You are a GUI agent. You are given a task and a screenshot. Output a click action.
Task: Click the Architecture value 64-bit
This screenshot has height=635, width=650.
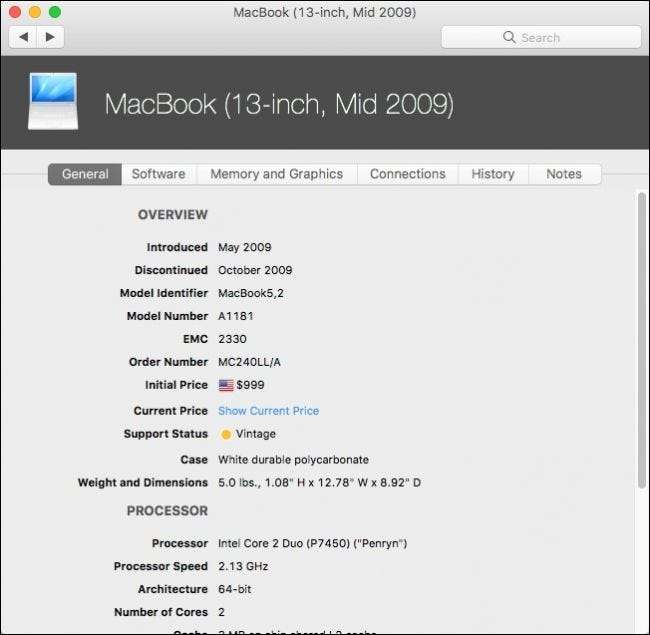(x=235, y=589)
